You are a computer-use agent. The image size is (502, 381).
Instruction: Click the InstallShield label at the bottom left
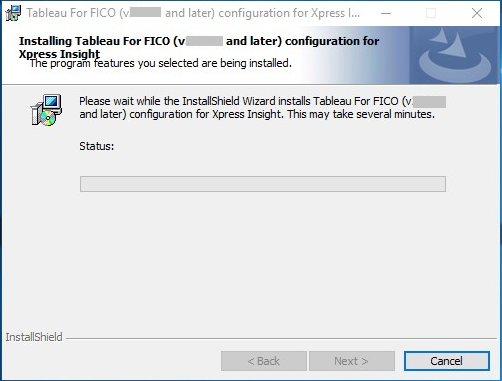34,337
